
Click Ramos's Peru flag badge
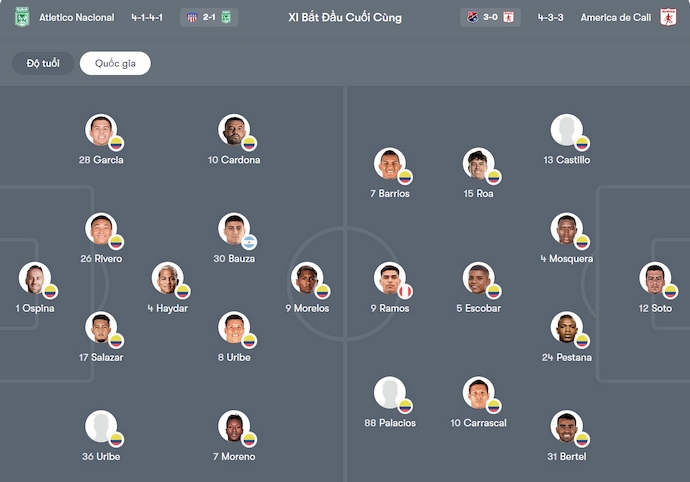405,291
